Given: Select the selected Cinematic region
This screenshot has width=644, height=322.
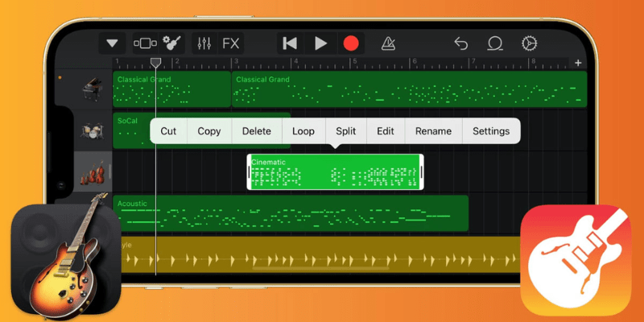Looking at the screenshot, I should 335,172.
